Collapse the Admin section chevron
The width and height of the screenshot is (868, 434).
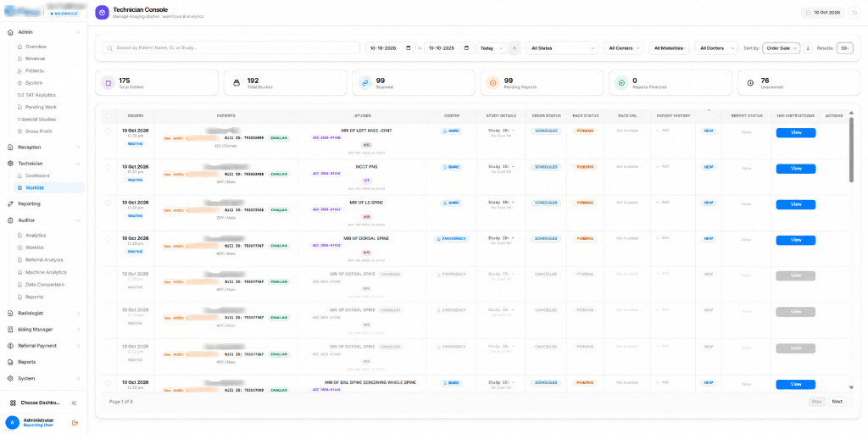[x=78, y=32]
